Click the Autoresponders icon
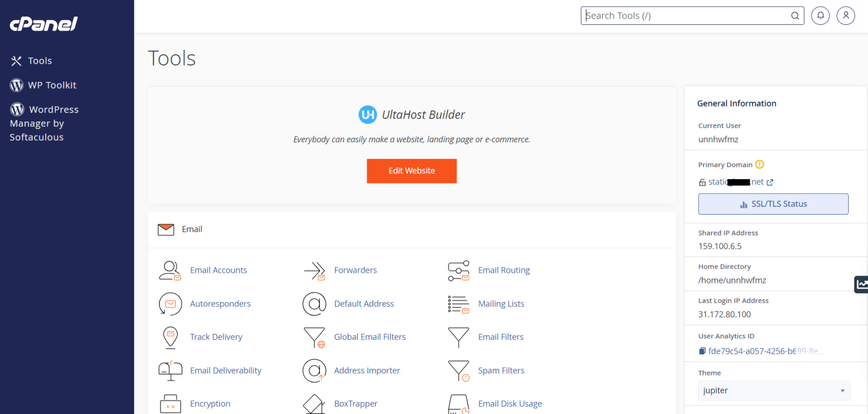Image resolution: width=868 pixels, height=414 pixels. [170, 303]
